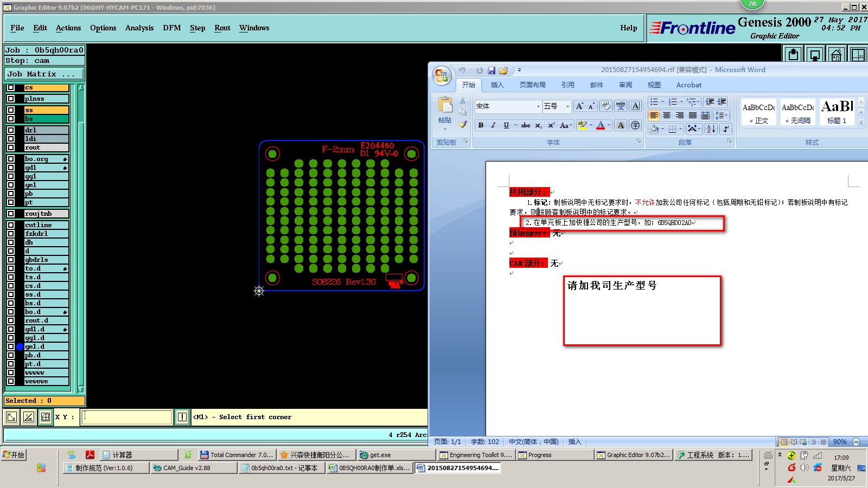Click the Sort A-Z icon in Word
Screen dimensions: 868x488
[x=711, y=129]
